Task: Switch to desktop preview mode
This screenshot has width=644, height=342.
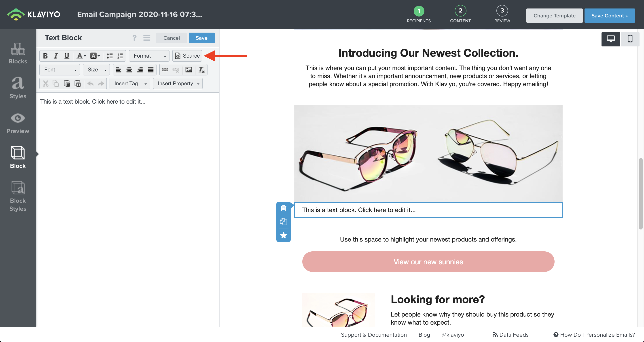Action: pos(610,39)
